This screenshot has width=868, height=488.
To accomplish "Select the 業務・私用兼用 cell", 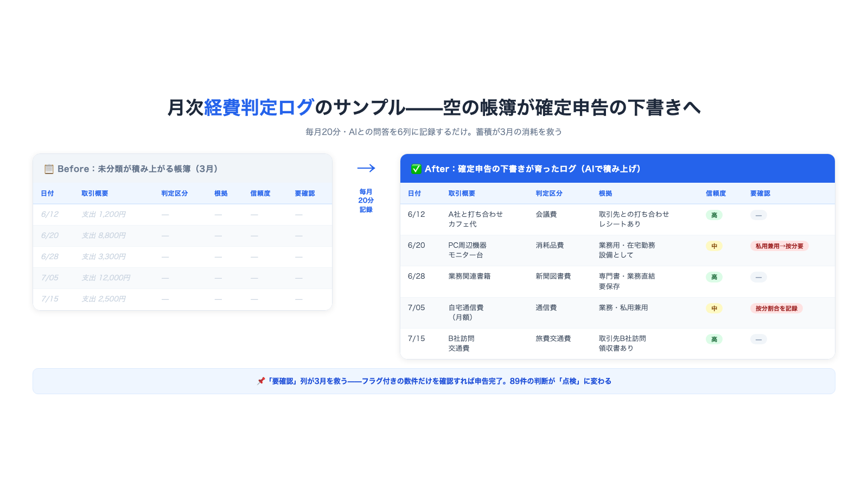I will [x=623, y=308].
